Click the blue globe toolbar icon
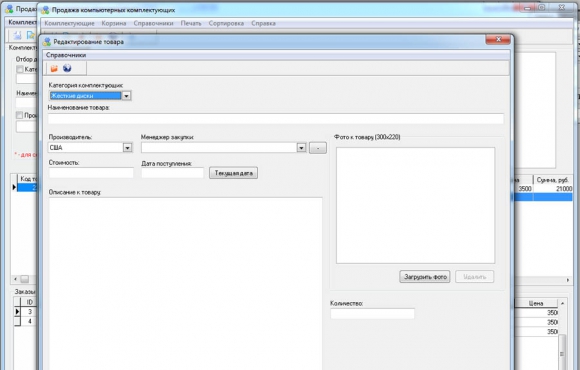This screenshot has height=370, width=580. click(67, 68)
